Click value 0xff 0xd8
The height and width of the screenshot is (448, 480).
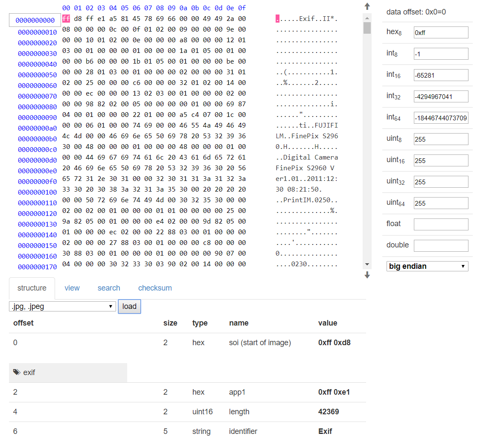coord(334,342)
